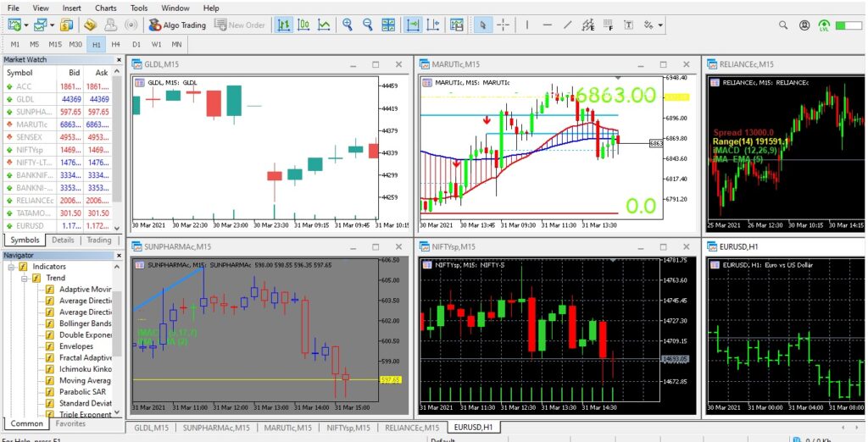Open the Insert menu

point(71,8)
